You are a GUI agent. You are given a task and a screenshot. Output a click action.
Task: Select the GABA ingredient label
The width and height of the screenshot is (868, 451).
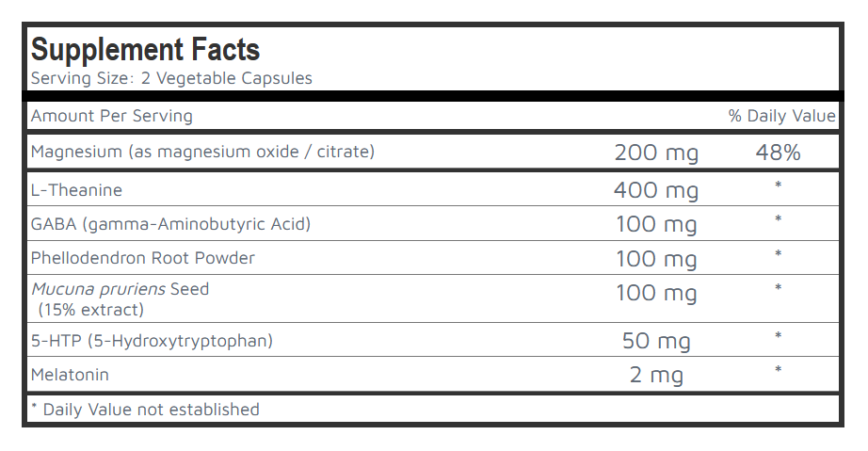click(x=170, y=224)
